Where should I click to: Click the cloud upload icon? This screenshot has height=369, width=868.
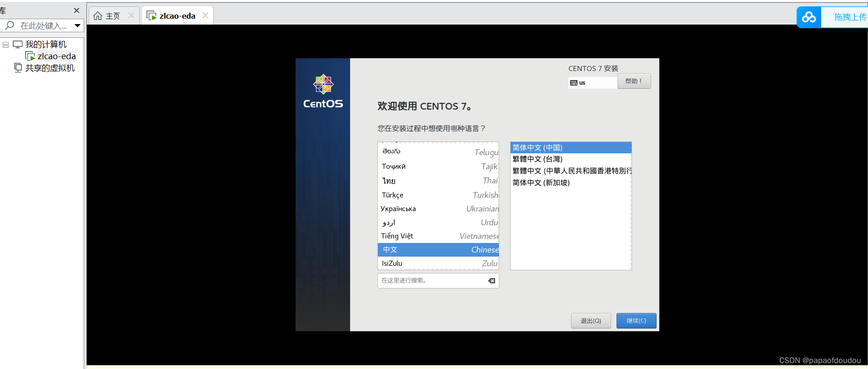809,17
